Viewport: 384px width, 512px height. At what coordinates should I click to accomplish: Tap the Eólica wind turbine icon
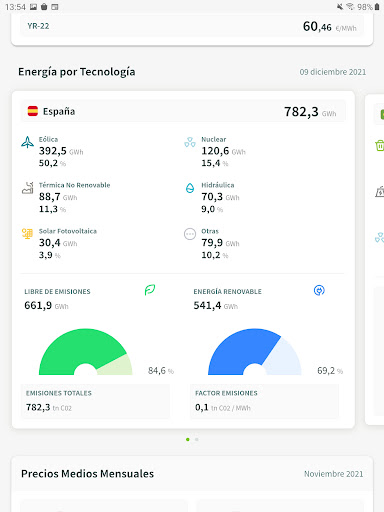tap(27, 142)
